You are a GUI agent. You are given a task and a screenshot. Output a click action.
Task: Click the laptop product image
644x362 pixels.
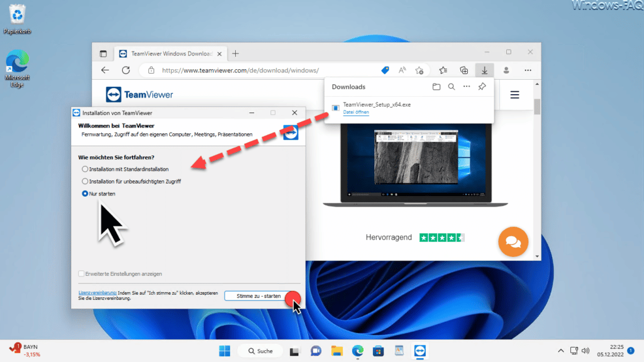[415, 165]
